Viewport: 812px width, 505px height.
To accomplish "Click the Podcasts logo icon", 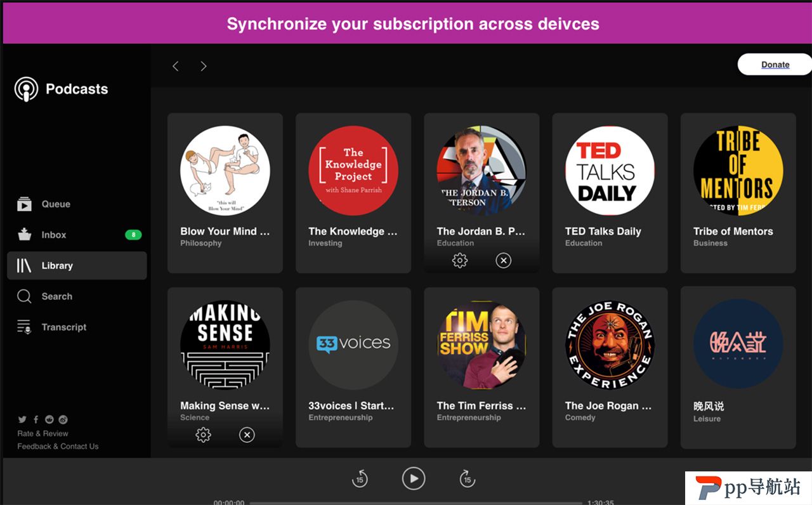I will click(x=26, y=89).
